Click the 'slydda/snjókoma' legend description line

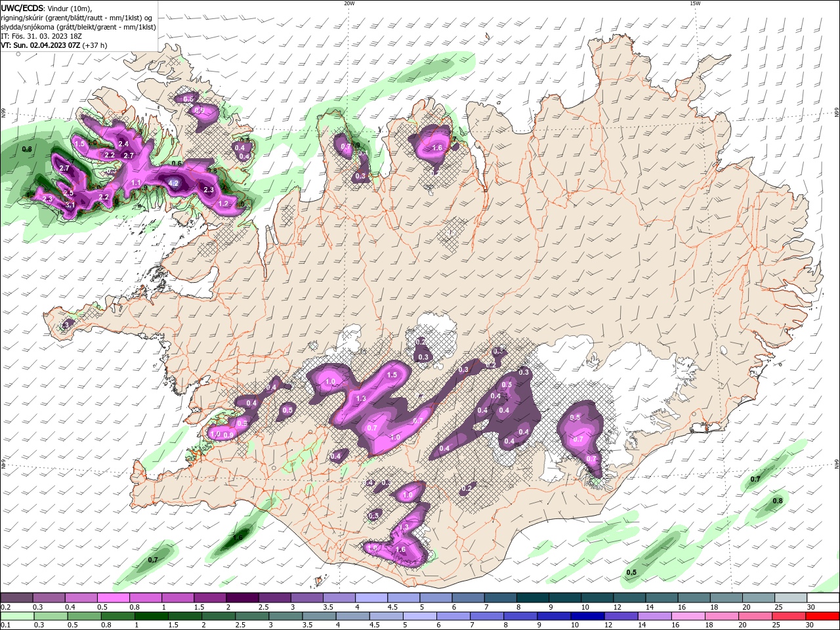coord(78,26)
